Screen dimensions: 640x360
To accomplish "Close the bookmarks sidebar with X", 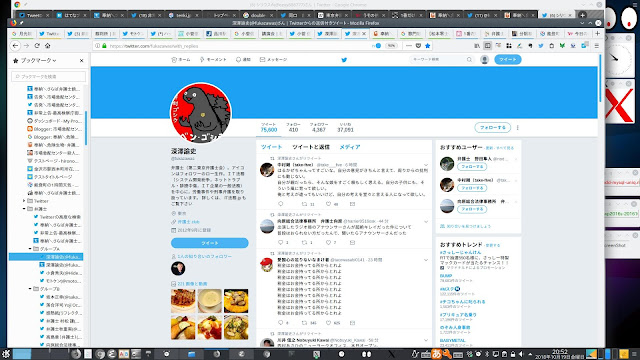I will point(81,60).
